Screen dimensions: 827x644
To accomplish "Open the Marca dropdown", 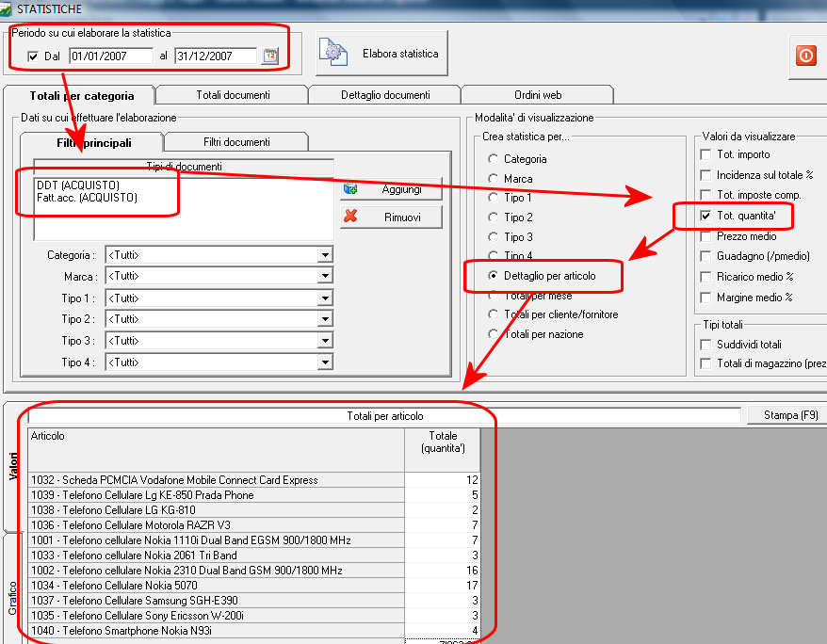I will pos(325,276).
